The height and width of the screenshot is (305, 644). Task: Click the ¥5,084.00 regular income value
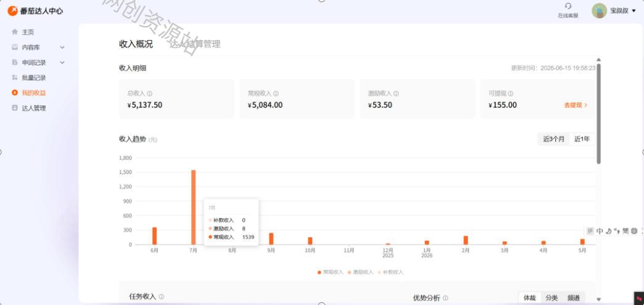coord(265,105)
